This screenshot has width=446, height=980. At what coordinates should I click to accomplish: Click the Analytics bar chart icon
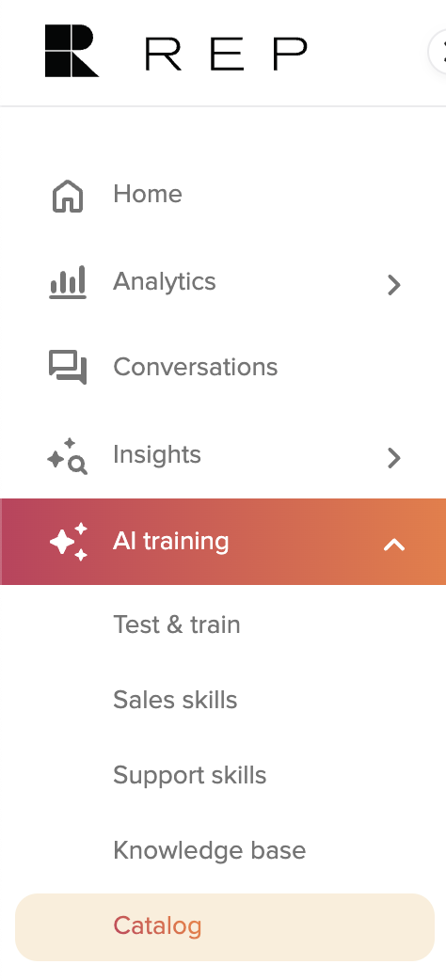click(68, 282)
